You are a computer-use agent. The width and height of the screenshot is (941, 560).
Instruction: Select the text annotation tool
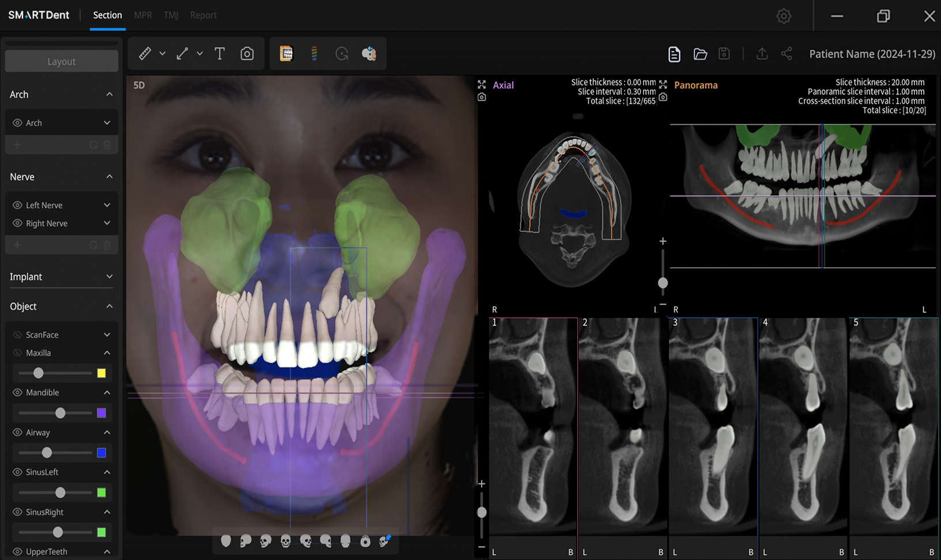pyautogui.click(x=220, y=53)
